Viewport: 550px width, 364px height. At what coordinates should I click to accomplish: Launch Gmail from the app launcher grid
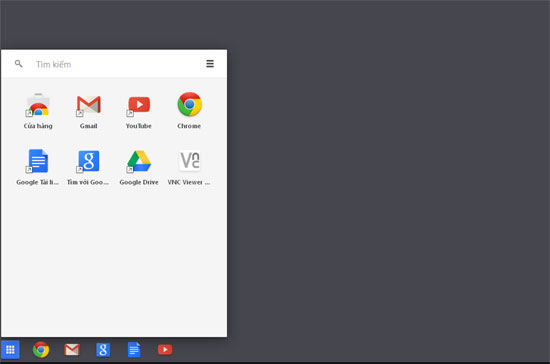click(x=88, y=111)
